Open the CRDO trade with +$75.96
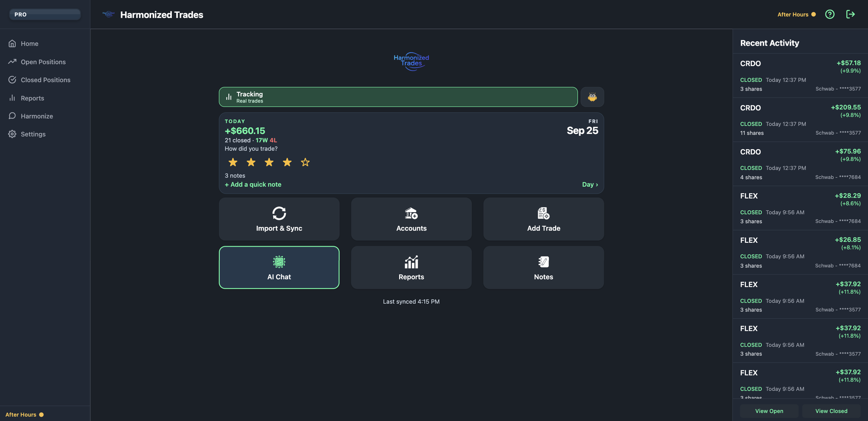Viewport: 868px width, 421px height. (x=800, y=164)
